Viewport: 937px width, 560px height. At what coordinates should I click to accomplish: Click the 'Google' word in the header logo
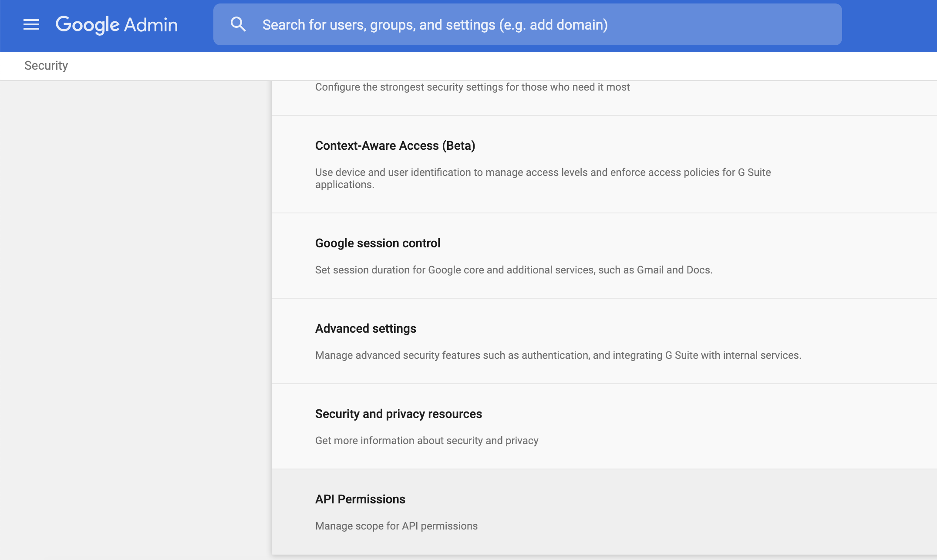(x=87, y=25)
